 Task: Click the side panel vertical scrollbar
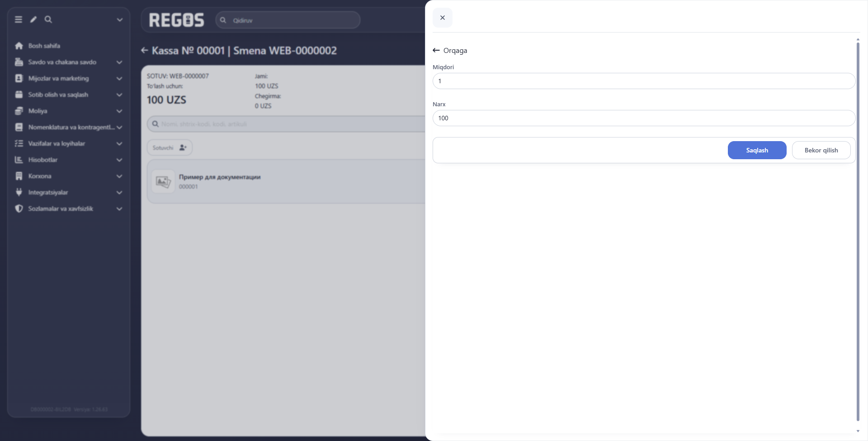click(x=858, y=231)
